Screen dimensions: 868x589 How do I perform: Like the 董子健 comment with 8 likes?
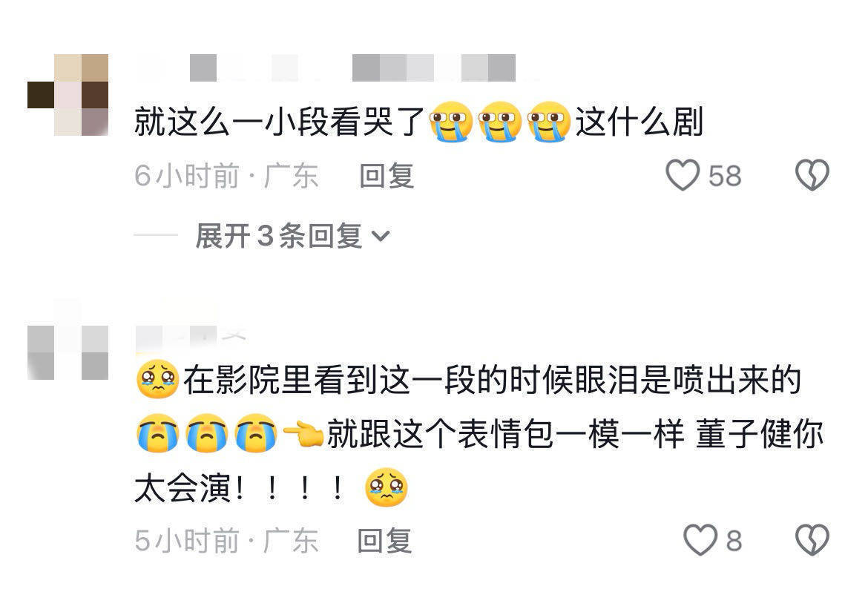tap(700, 540)
